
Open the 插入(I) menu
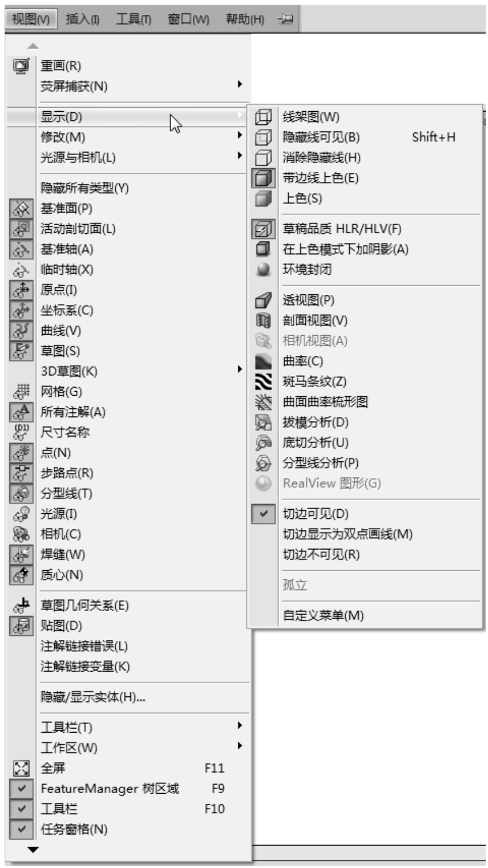(82, 19)
